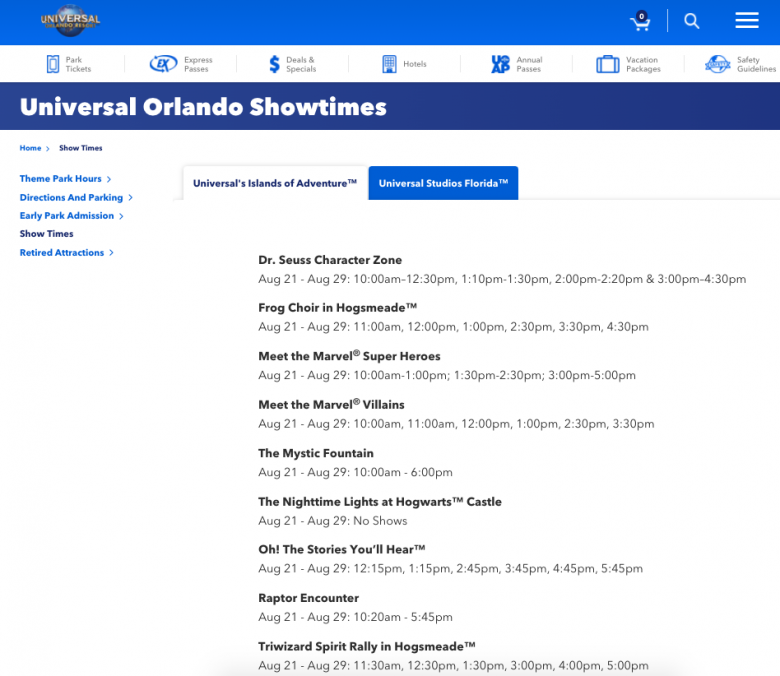Screen dimensions: 780x676
Task: Click Triwizard showtimes starting 11:30am
Action: tap(453, 666)
